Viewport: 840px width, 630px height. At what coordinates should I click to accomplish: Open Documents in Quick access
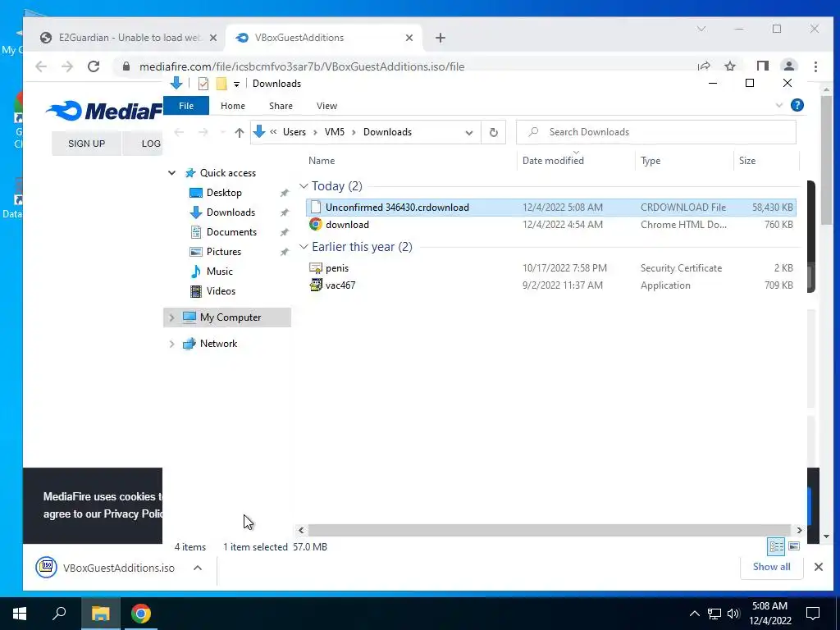pos(231,232)
